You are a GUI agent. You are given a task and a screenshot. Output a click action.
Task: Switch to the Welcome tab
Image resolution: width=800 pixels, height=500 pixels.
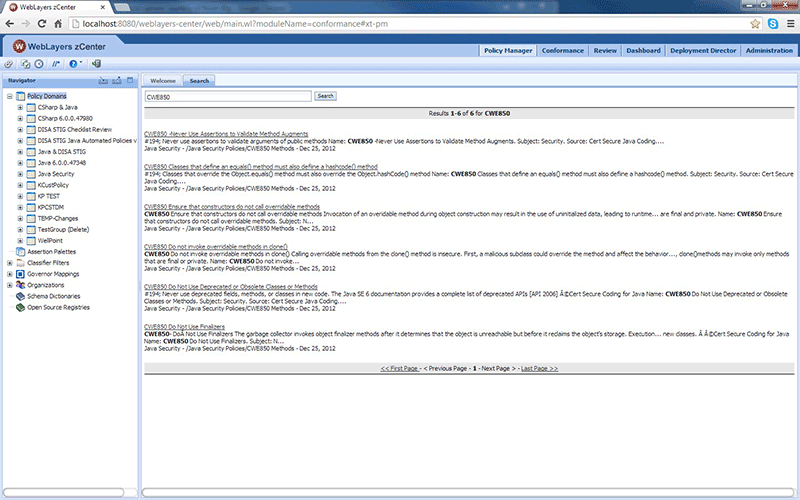pyautogui.click(x=163, y=81)
